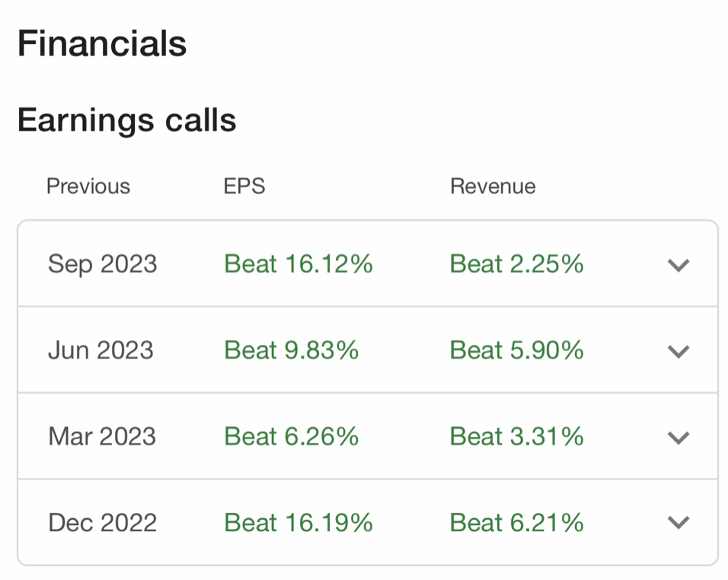
Task: Click Dec 2022 EPS Beat 16.19%
Action: pyautogui.click(x=299, y=522)
